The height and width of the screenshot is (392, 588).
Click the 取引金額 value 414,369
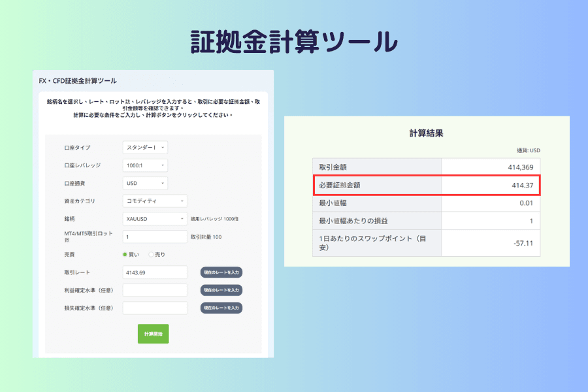(x=521, y=167)
